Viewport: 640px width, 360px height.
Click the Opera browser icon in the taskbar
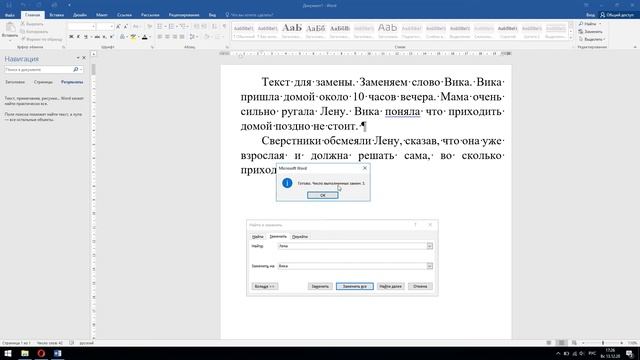(x=41, y=353)
